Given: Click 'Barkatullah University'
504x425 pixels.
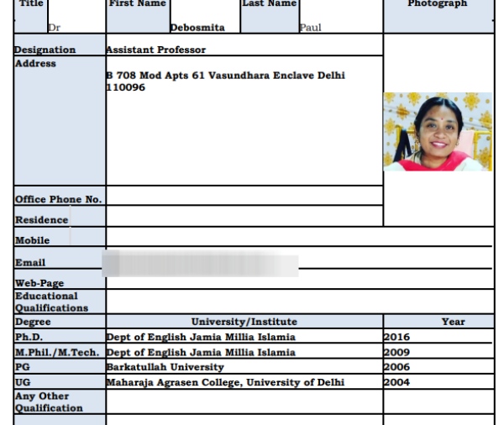Looking at the screenshot, I should pyautogui.click(x=165, y=367).
